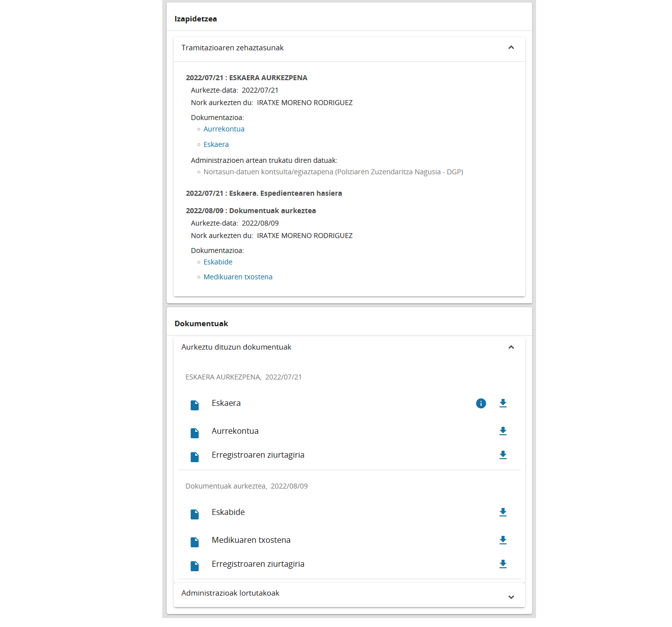The image size is (672, 627).
Task: Show info for Eskaera document
Action: 481,403
